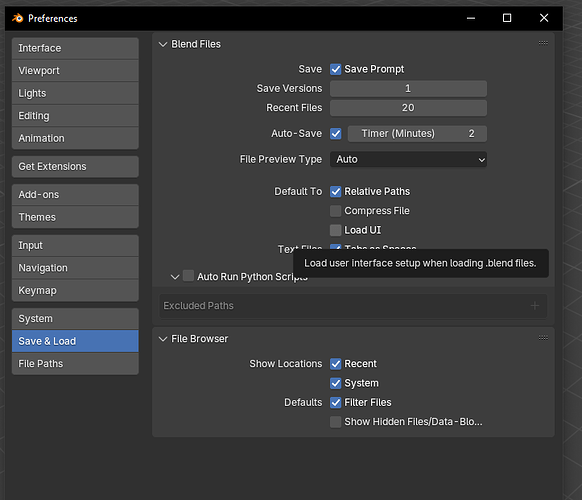Click the plus icon in Excluded Paths
This screenshot has width=582, height=500.
(534, 306)
